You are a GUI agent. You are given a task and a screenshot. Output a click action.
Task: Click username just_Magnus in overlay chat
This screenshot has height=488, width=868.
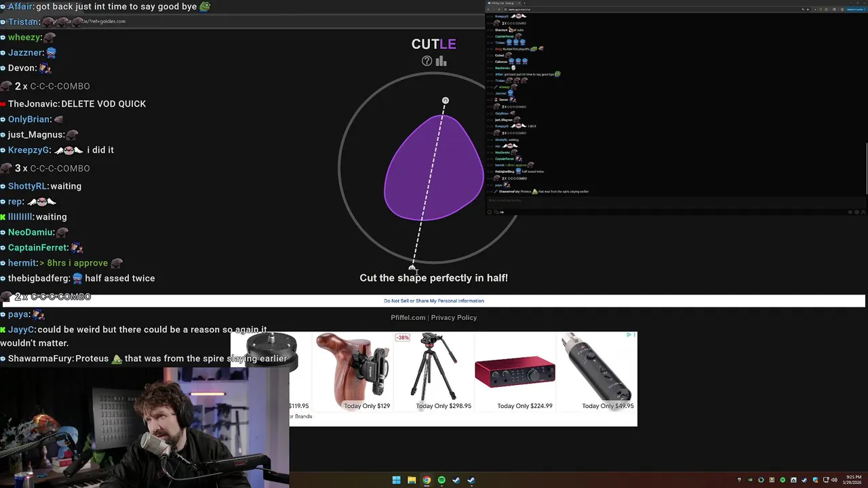coord(36,135)
